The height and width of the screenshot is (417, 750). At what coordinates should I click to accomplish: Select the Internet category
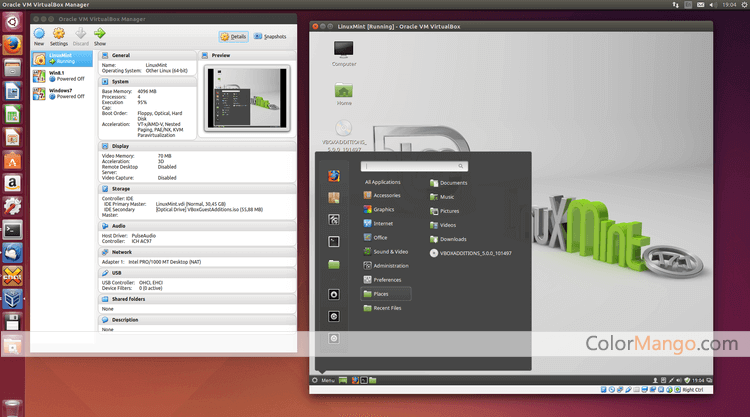coord(378,223)
